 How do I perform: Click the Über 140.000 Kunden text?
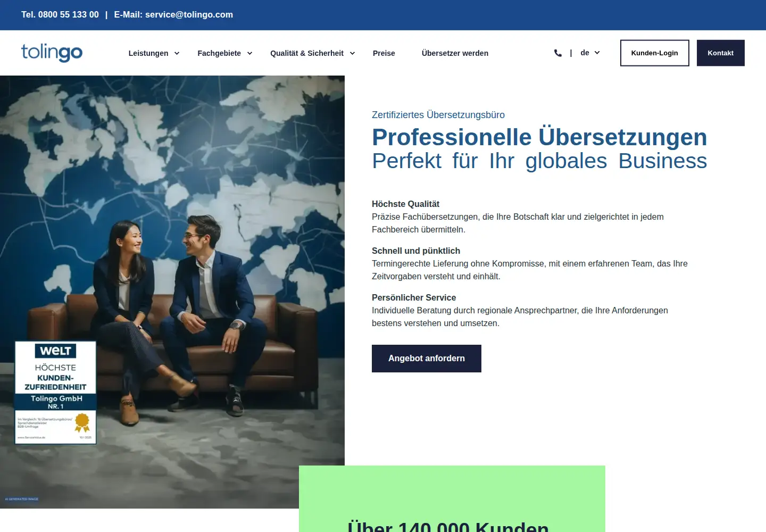pos(448,526)
